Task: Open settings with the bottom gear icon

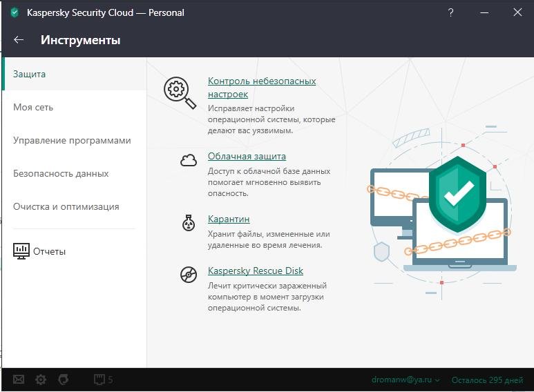Action: 41,379
